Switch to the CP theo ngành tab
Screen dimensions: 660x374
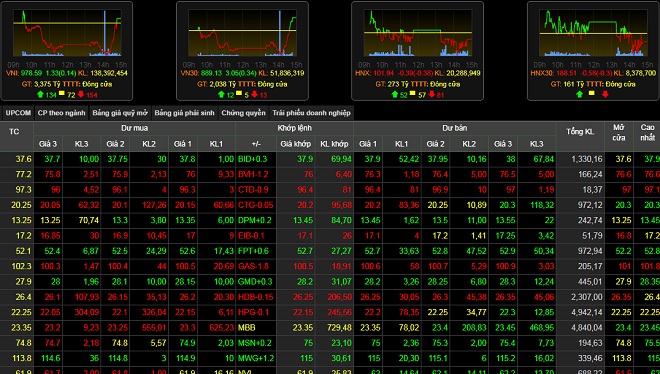61,113
